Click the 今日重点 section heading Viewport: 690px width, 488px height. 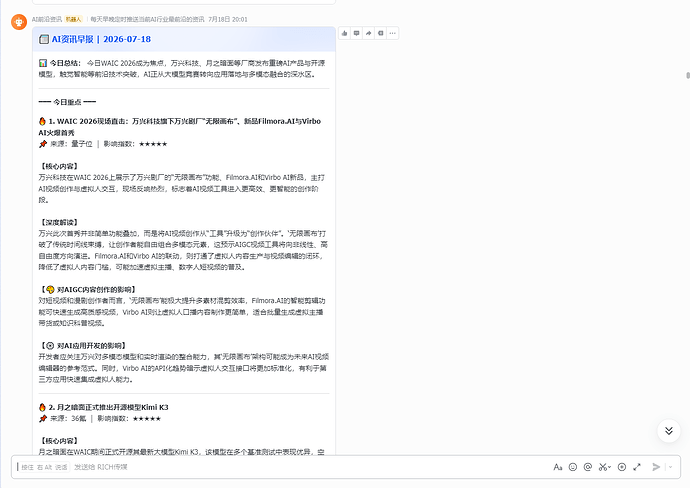click(x=67, y=102)
